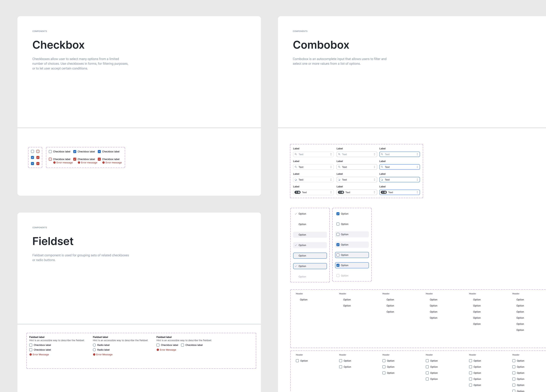546x392 pixels.
Task: Click error icon under stacked Checkbox labels fieldset
Action: coord(31,354)
